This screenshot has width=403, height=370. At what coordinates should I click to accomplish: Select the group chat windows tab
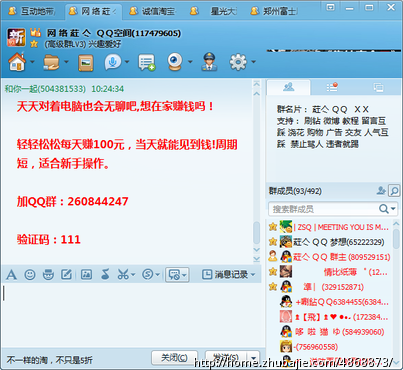(378, 87)
